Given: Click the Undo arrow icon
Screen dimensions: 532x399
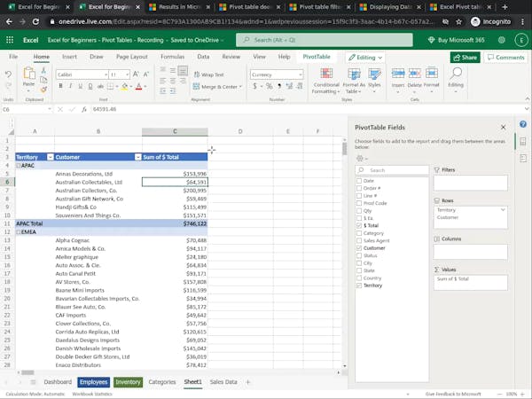Looking at the screenshot, I should [x=8, y=74].
